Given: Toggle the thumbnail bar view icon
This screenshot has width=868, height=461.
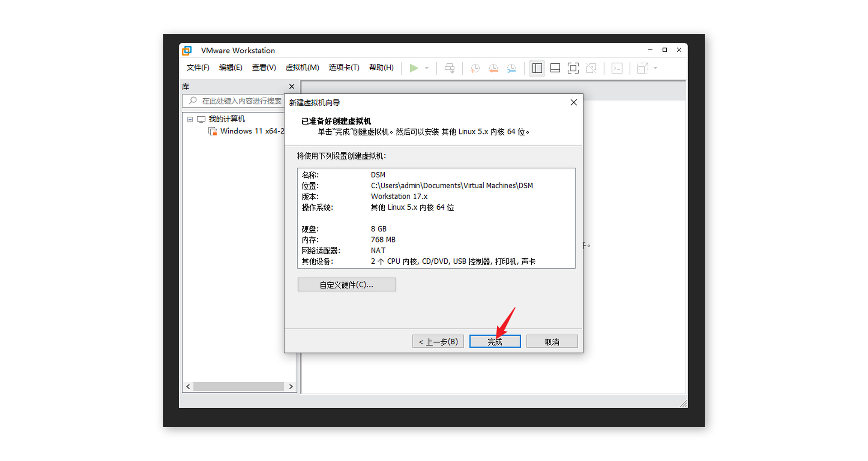Looking at the screenshot, I should click(555, 68).
